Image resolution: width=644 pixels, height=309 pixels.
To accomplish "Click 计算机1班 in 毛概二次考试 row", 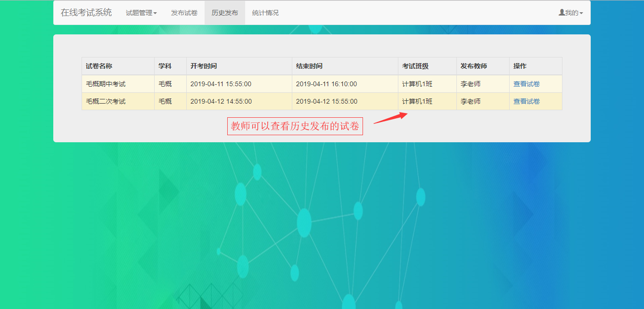I will point(417,101).
